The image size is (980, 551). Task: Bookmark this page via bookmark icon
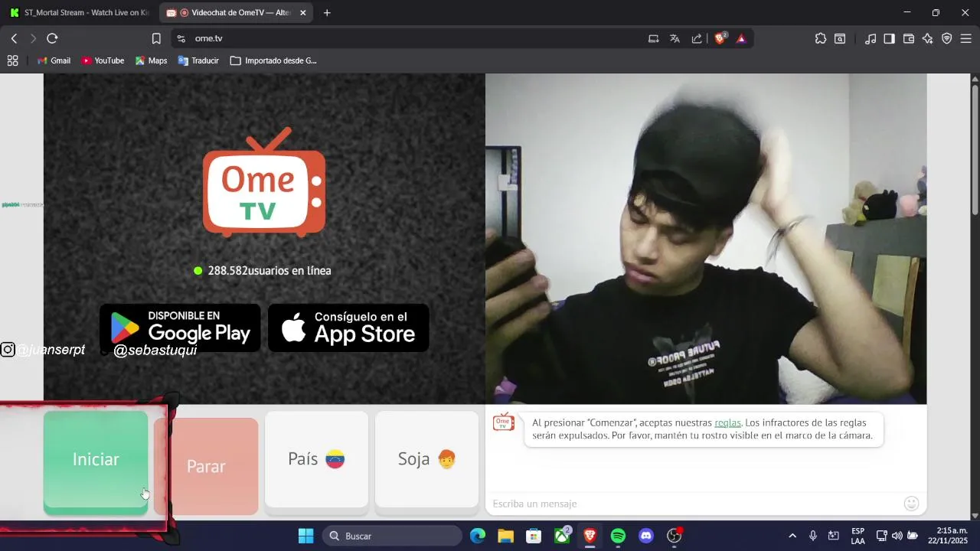pyautogui.click(x=156, y=38)
